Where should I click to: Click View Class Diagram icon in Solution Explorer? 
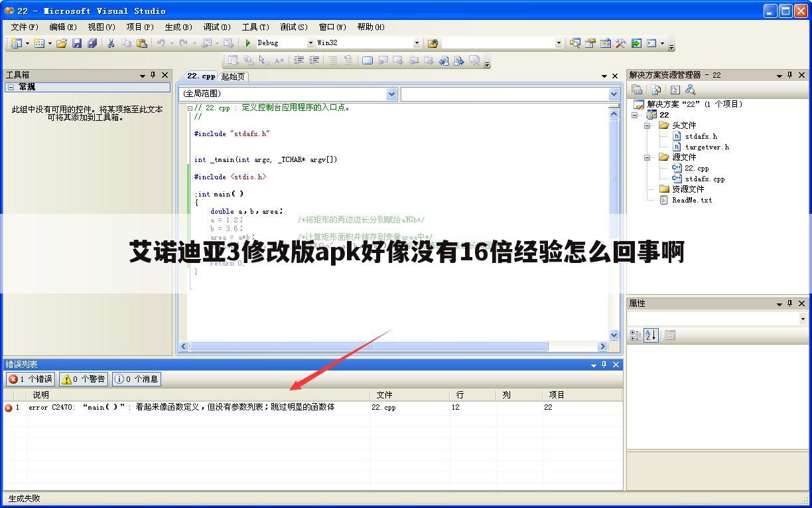coord(691,90)
